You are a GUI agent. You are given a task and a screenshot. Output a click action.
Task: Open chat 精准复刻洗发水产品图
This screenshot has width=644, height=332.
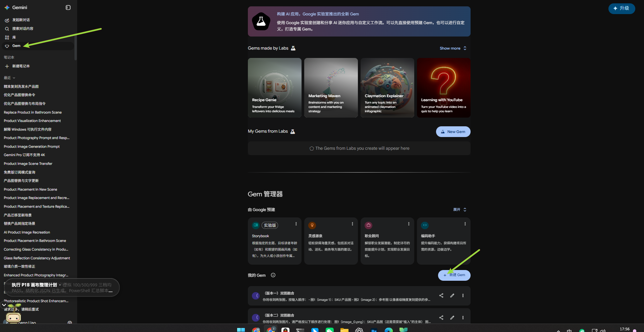[21, 86]
